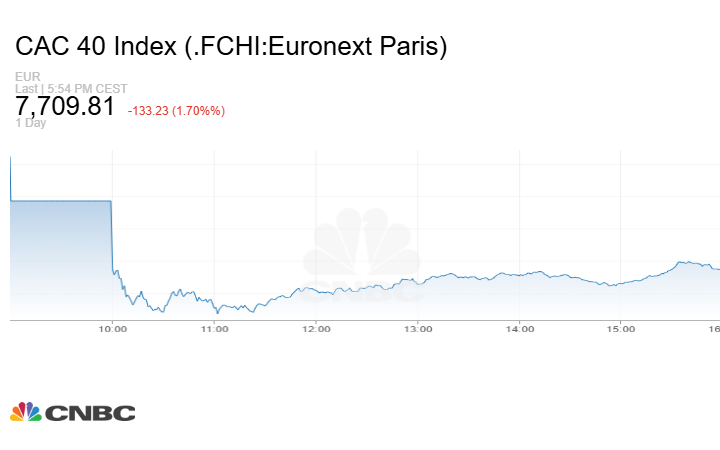Click the flat line segment before 10:00

click(60, 201)
